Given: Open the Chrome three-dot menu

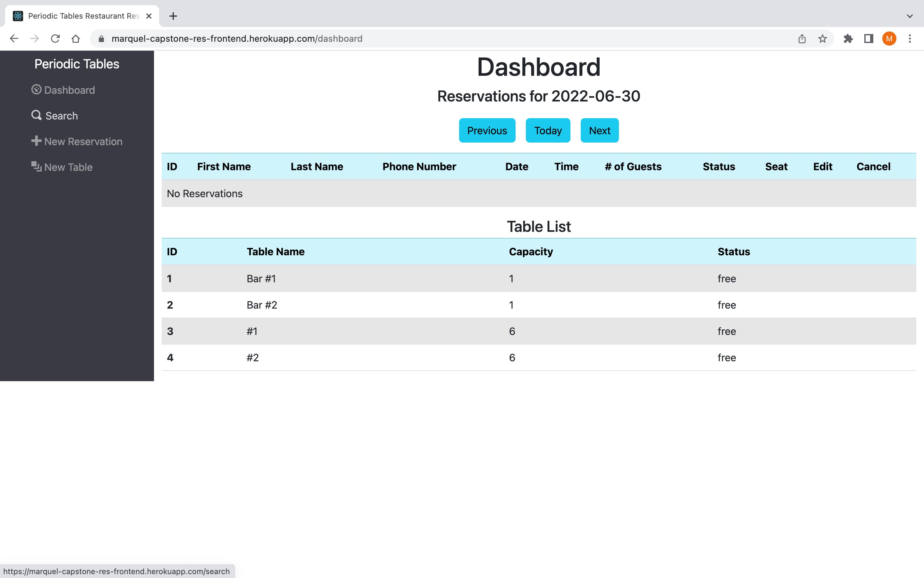Looking at the screenshot, I should [910, 39].
